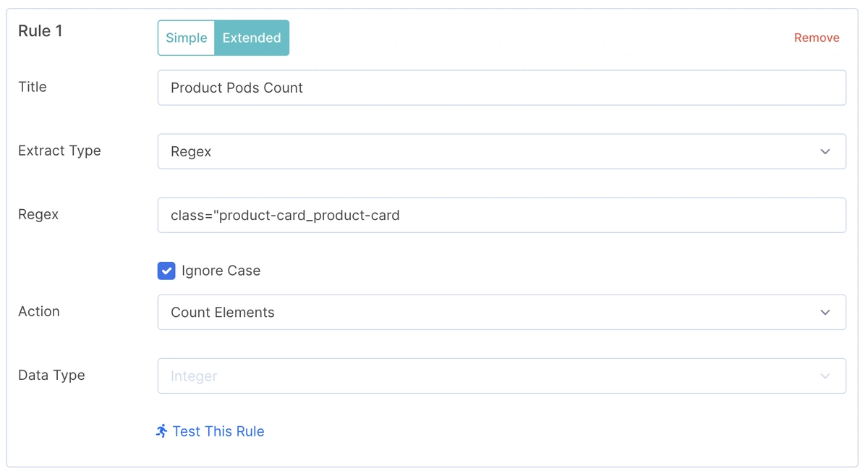This screenshot has height=474, width=868.
Task: Switch rule mode to Simple
Action: click(x=187, y=38)
